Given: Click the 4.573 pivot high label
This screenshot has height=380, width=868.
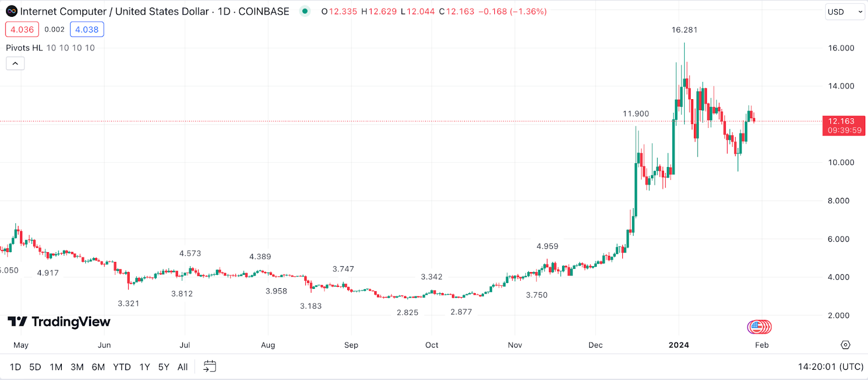Looking at the screenshot, I should coord(190,254).
